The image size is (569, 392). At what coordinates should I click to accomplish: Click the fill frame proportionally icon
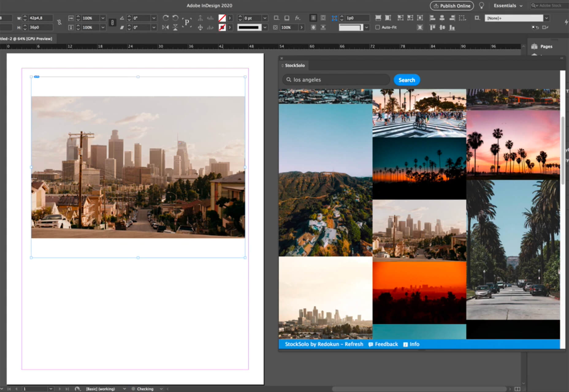click(378, 18)
